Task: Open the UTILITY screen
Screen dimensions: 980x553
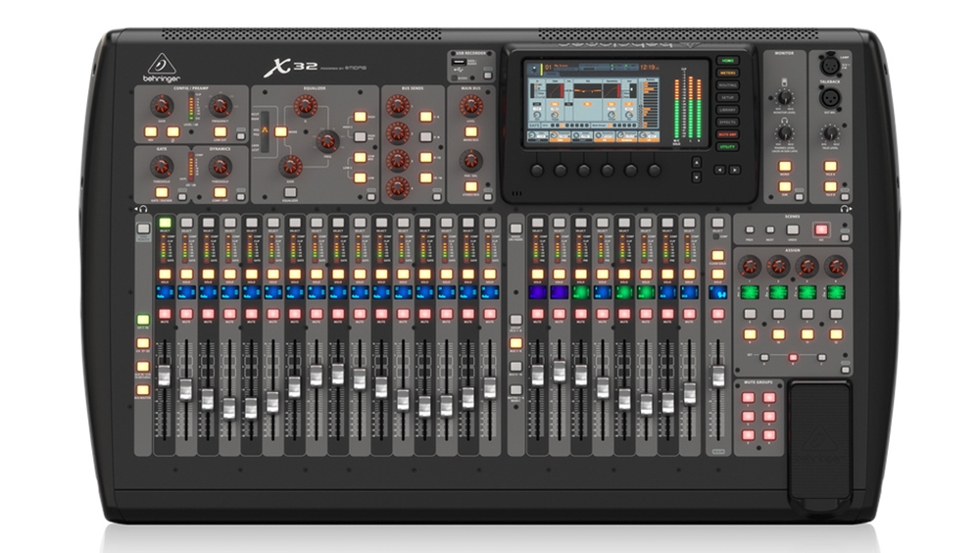Action: click(727, 147)
